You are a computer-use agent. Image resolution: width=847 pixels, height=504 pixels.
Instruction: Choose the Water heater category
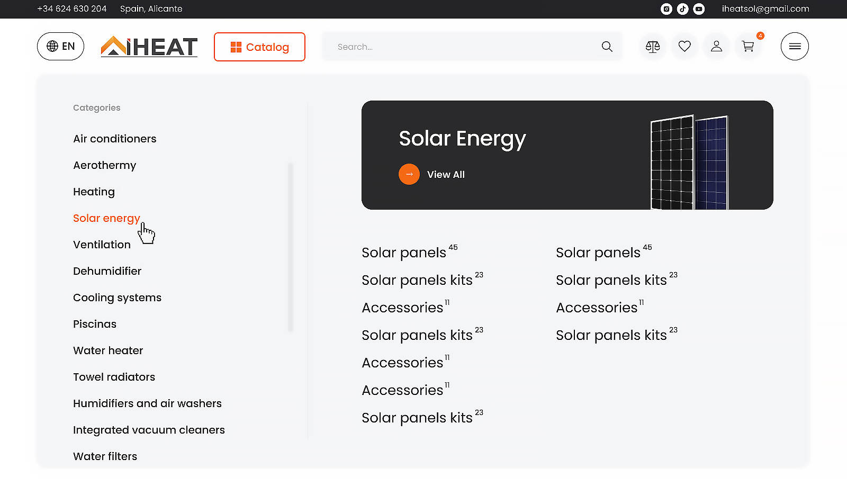(108, 350)
